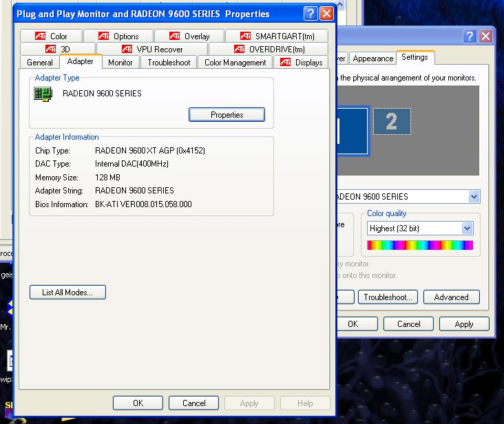
Task: Click the ATI icon on OVERDRIVE tab
Action: click(x=239, y=49)
